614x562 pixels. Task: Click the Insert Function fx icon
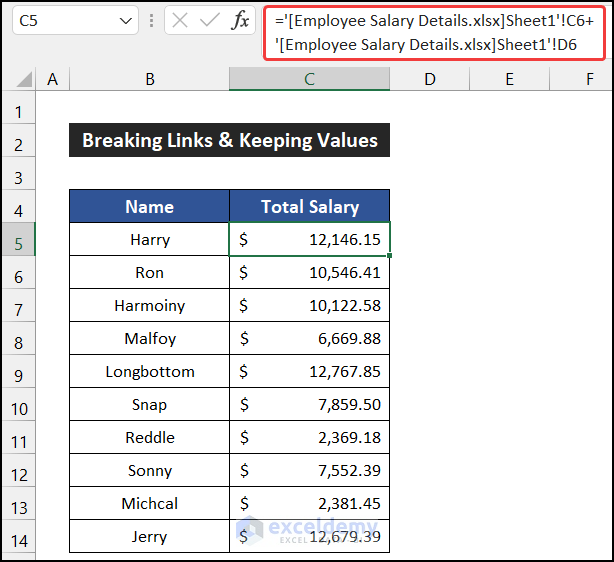coord(240,20)
